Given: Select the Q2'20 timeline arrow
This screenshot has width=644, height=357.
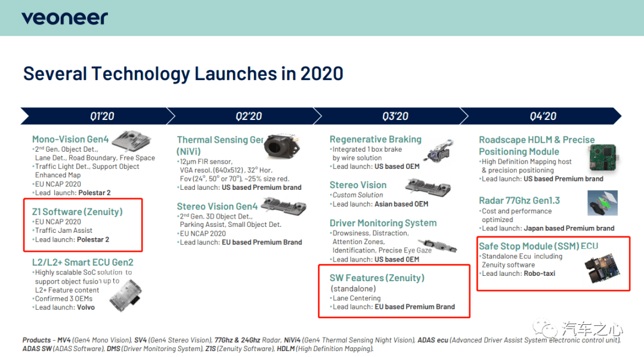Looking at the screenshot, I should pos(244,116).
